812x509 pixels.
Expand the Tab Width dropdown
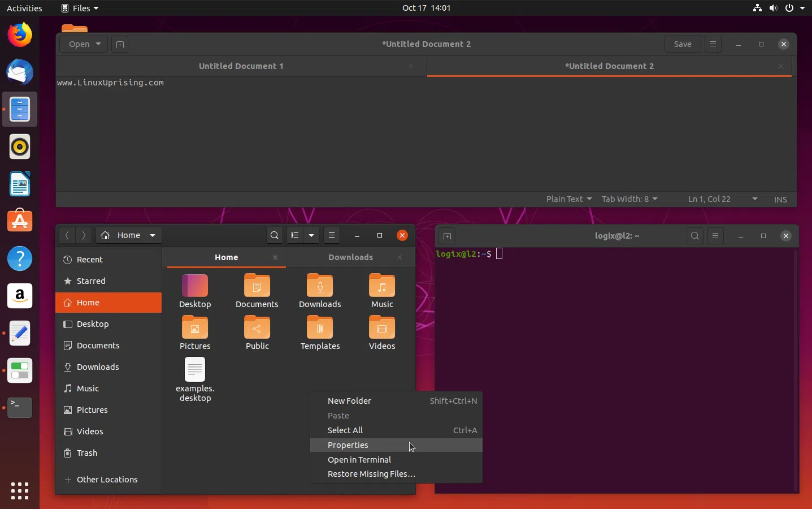tap(629, 199)
